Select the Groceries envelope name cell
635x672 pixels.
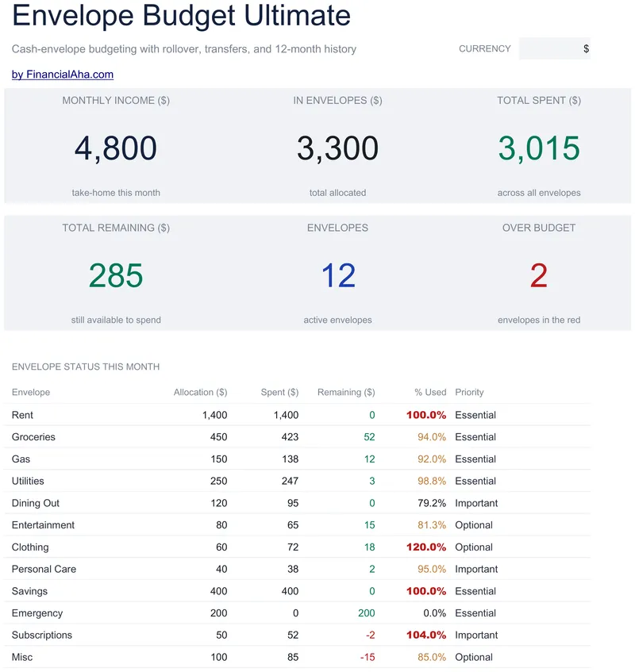point(33,436)
